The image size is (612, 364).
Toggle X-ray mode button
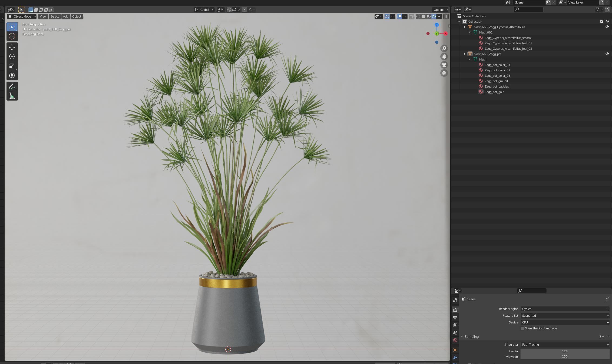(411, 16)
